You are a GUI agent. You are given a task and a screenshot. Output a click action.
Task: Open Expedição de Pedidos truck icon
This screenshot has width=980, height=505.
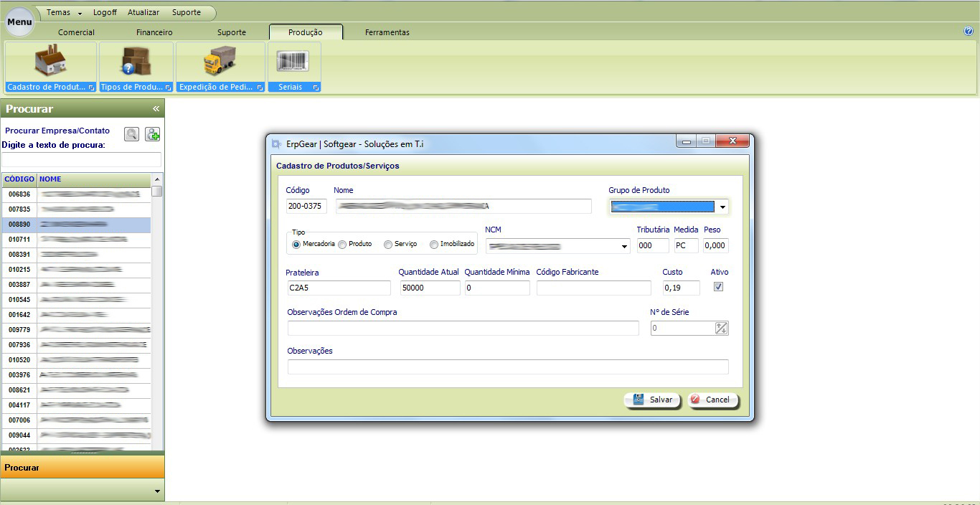click(x=220, y=62)
